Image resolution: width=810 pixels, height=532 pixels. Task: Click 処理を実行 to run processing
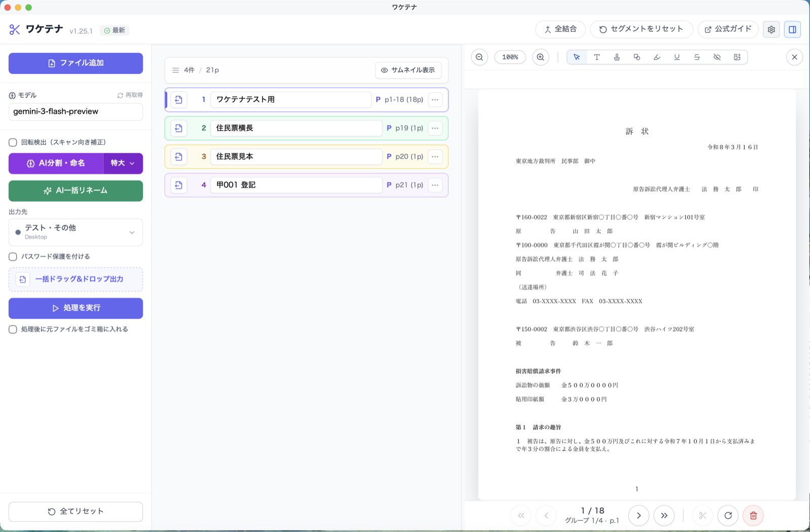click(x=75, y=308)
